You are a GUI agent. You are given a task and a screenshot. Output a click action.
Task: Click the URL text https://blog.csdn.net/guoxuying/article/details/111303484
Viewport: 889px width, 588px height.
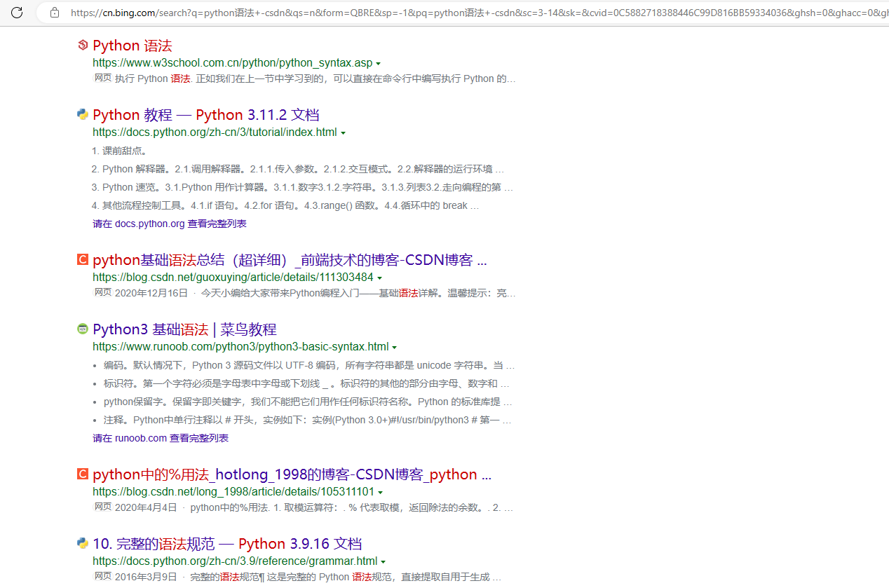pos(233,278)
